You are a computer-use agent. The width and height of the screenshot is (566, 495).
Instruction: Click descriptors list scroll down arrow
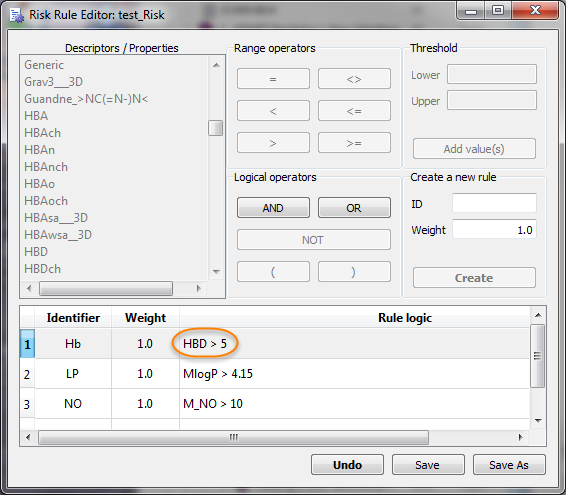coord(216,272)
